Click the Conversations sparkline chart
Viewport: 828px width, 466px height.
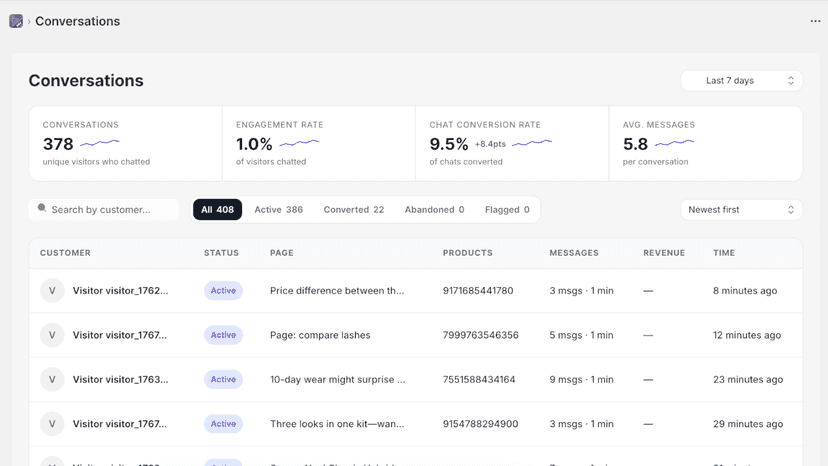point(100,143)
